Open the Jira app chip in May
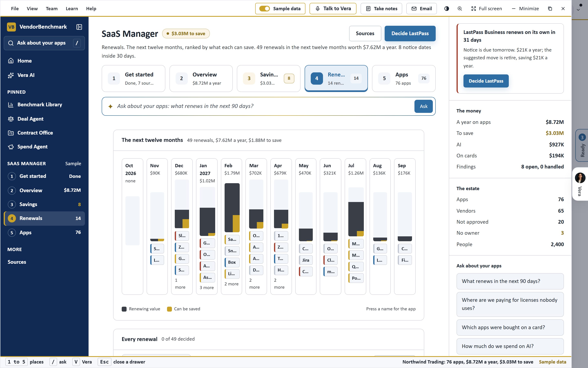The height and width of the screenshot is (368, 588). [306, 260]
